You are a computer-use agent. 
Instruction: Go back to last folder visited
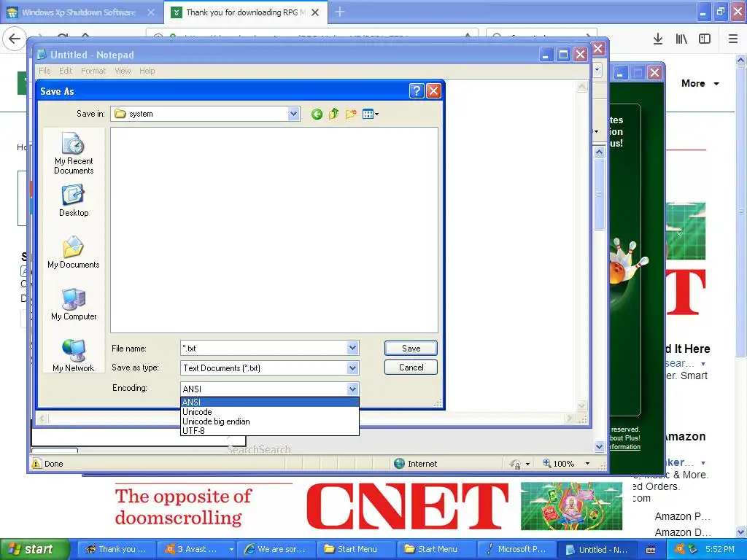317,114
